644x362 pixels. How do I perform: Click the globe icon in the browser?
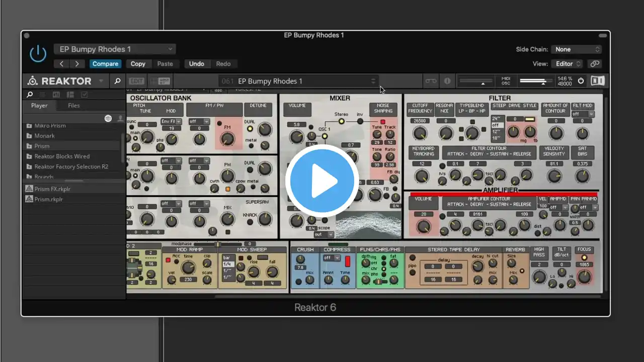coord(108,118)
